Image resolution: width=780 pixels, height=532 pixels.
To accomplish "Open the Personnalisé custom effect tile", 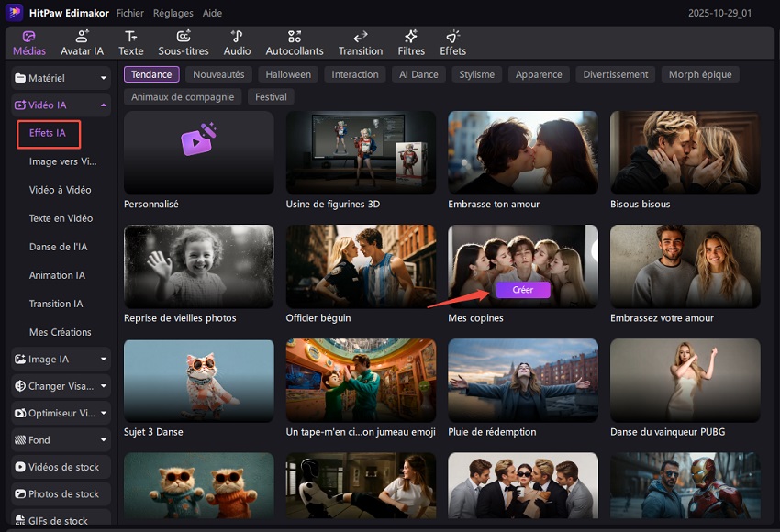I will [198, 152].
